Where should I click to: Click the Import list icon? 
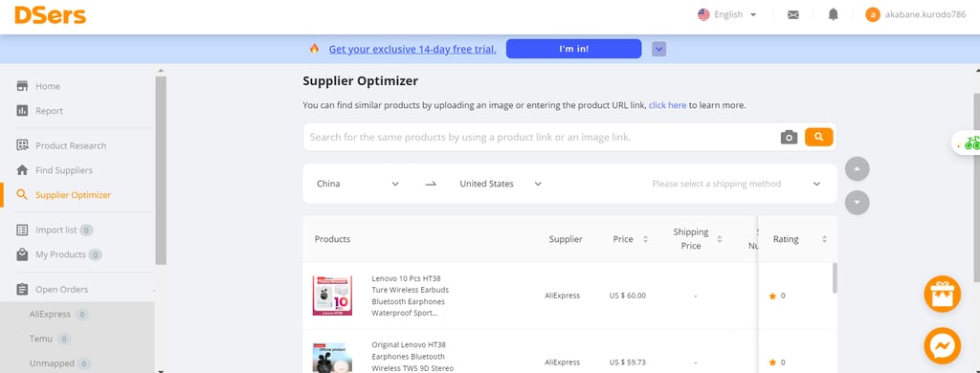(x=23, y=230)
